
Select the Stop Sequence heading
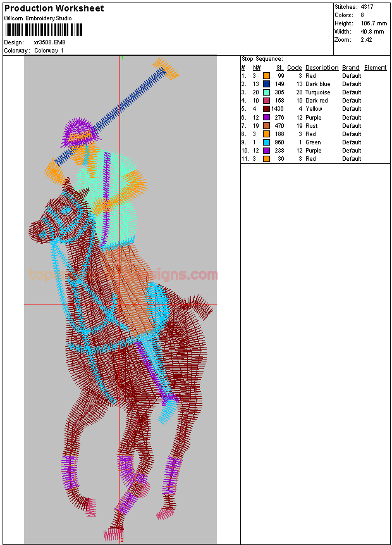(262, 59)
